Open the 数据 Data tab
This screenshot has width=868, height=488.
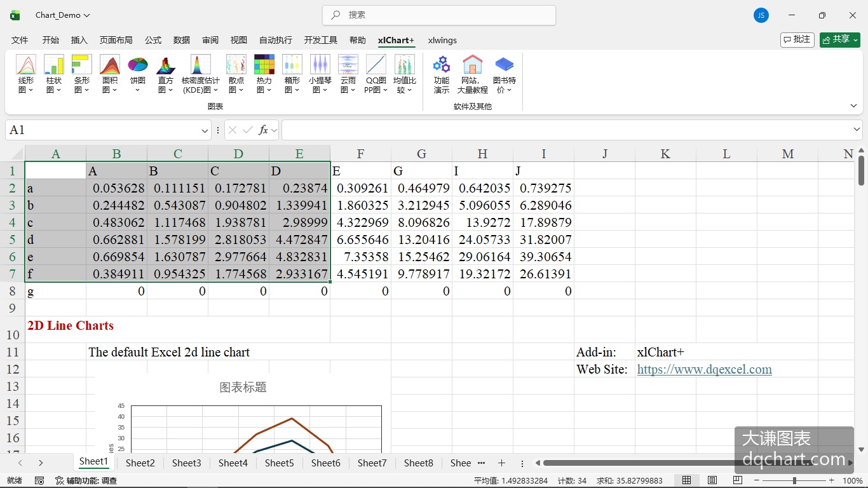(x=182, y=40)
